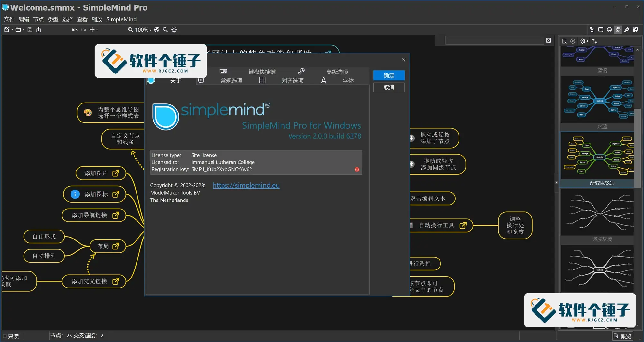Open the new mind map dropdown arrow
Viewport: 644px width, 342px height.
coord(12,30)
